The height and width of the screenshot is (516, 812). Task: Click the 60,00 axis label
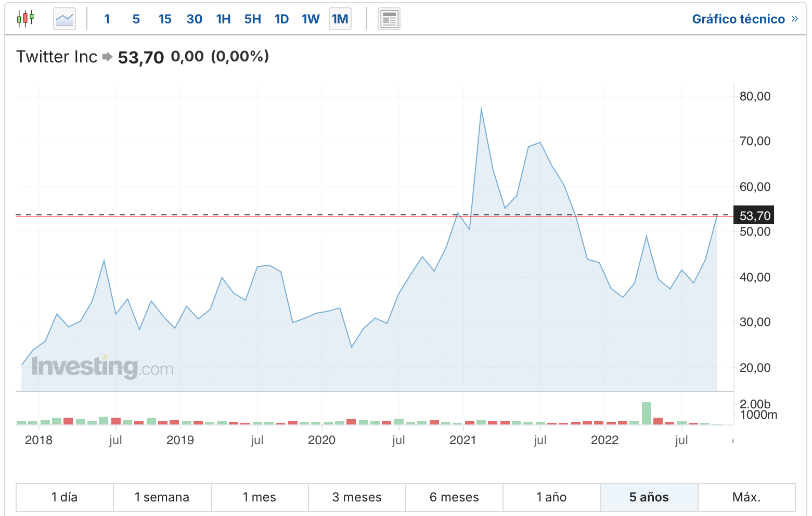[755, 187]
